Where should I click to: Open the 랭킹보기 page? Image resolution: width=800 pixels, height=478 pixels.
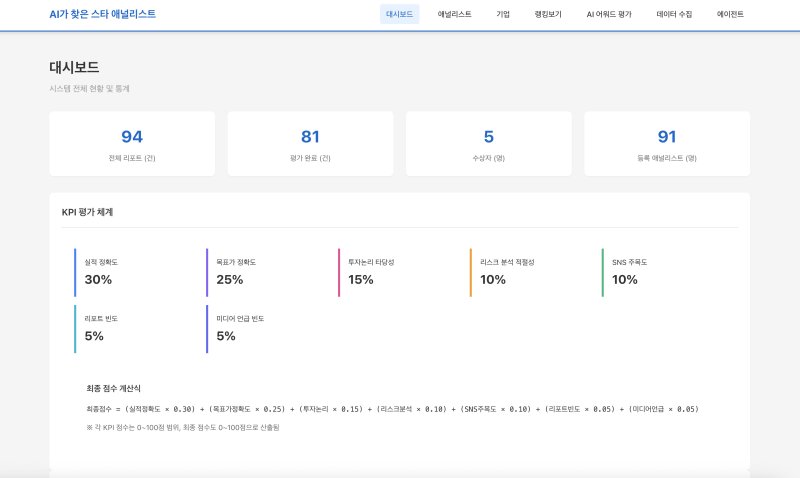point(548,15)
